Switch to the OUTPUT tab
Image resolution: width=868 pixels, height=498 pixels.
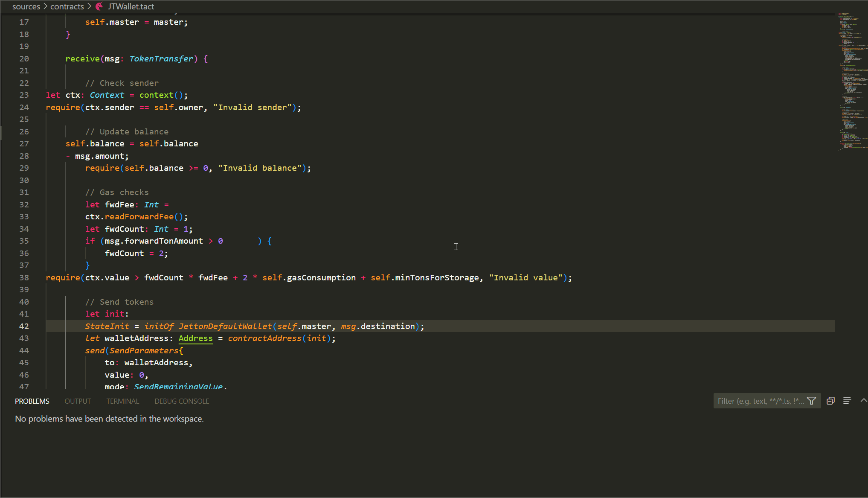point(78,401)
